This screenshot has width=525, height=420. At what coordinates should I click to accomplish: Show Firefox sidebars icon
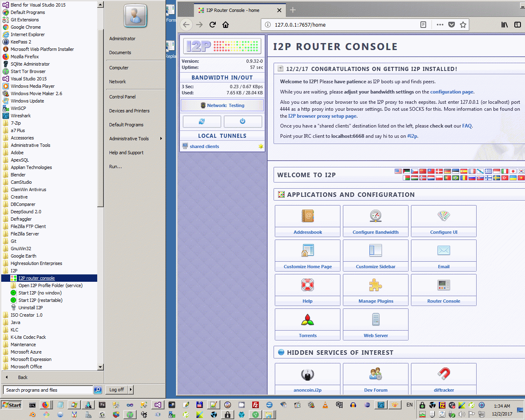518,25
